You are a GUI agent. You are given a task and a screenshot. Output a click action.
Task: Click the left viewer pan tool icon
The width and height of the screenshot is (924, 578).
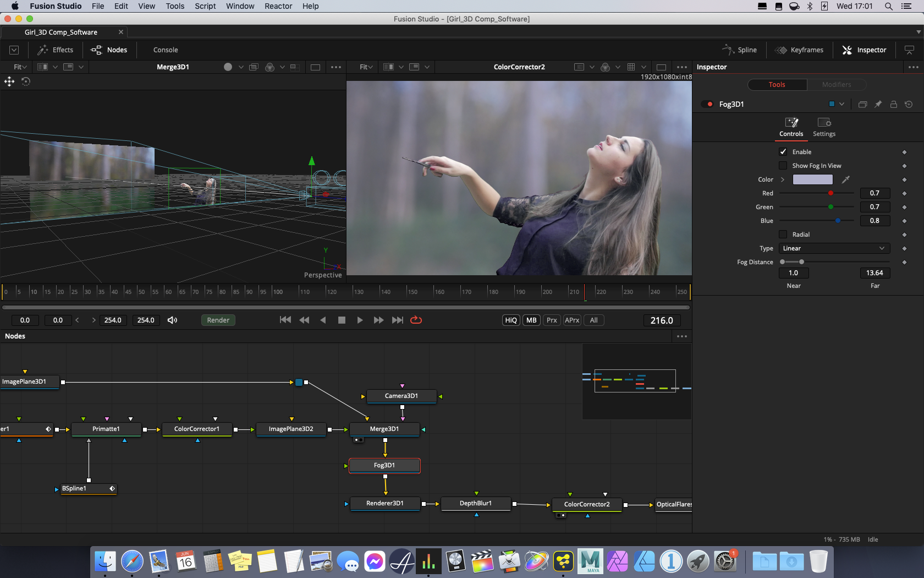pyautogui.click(x=9, y=81)
